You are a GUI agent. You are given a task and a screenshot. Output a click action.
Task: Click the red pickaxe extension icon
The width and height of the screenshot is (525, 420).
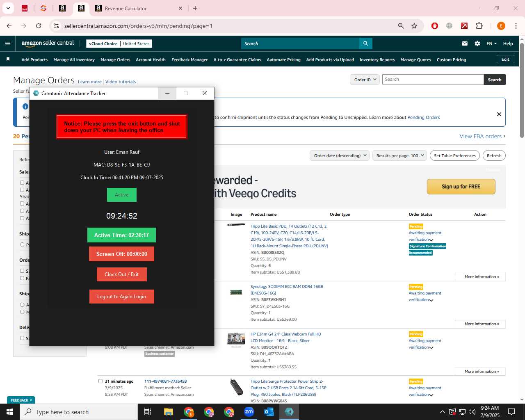[x=464, y=26]
